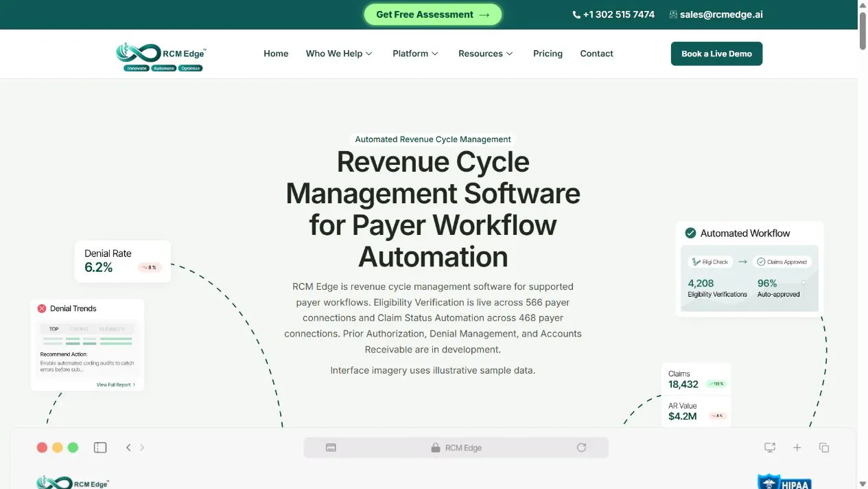The width and height of the screenshot is (868, 489).
Task: Click the envelope icon before the sales email
Action: [673, 14]
